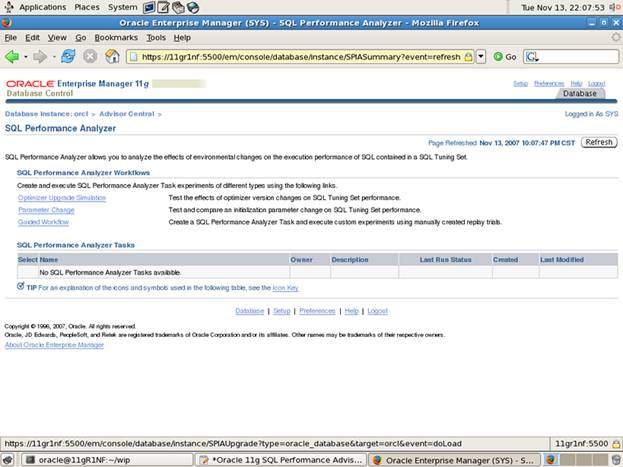The height and width of the screenshot is (467, 623).
Task: Expand the address bar URL history dropdown
Action: (481, 57)
